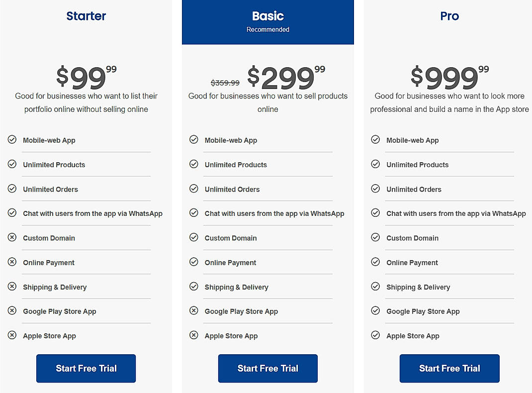Screen dimensions: 532x393
Task: Click the checkmark beside Pro's Apple Store App
Action: coord(375,335)
